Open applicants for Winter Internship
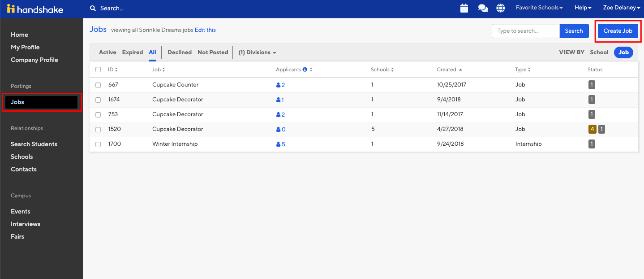This screenshot has width=644, height=279. pyautogui.click(x=281, y=144)
